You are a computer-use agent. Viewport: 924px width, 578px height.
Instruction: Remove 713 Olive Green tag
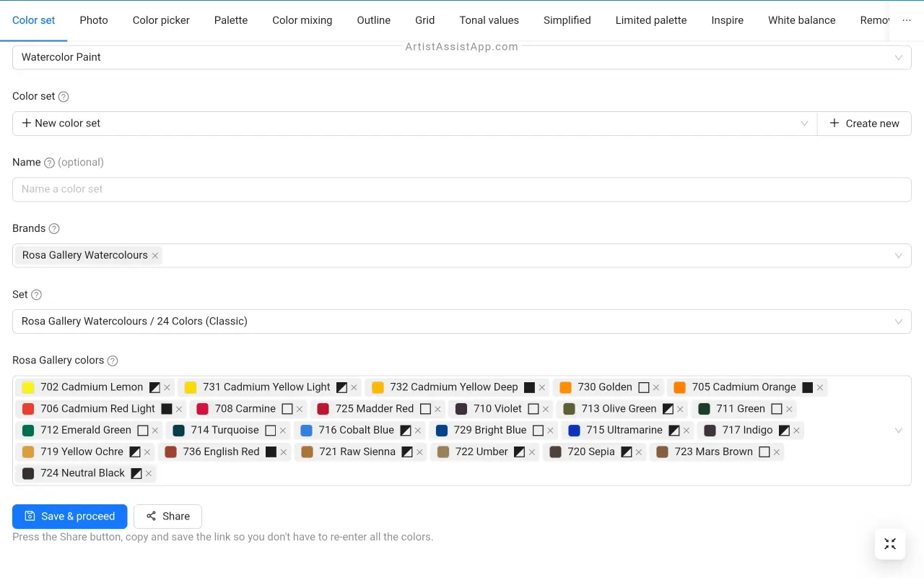(x=679, y=409)
